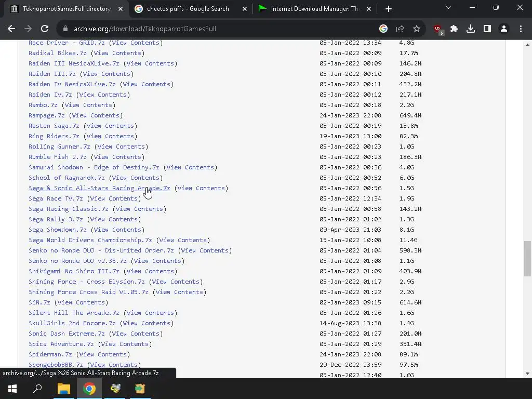View Contents of Sega Racing Classic.7z
The height and width of the screenshot is (399, 532).
point(139,209)
